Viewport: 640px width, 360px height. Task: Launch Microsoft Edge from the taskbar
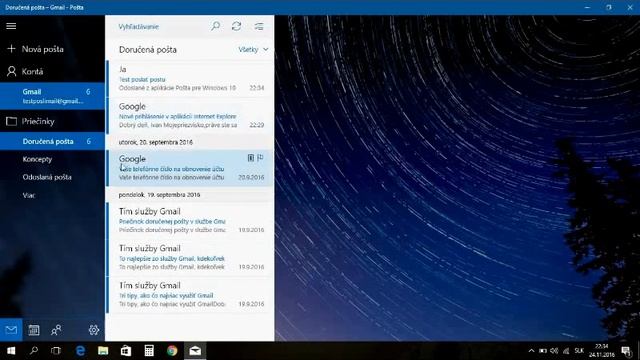click(80, 351)
